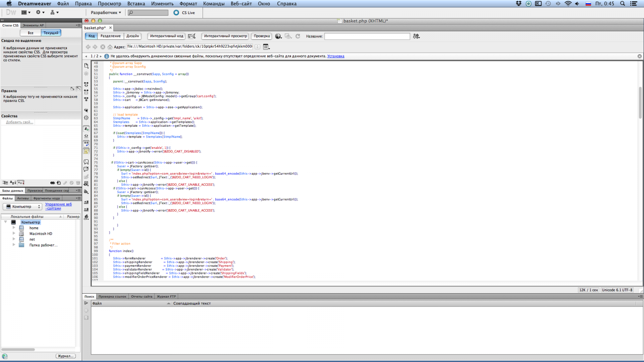The image size is (644, 362).
Task: Click the Проверка button
Action: point(262,36)
